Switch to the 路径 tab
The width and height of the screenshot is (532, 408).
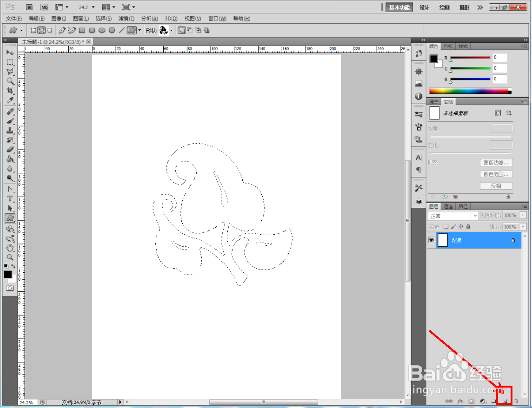463,206
